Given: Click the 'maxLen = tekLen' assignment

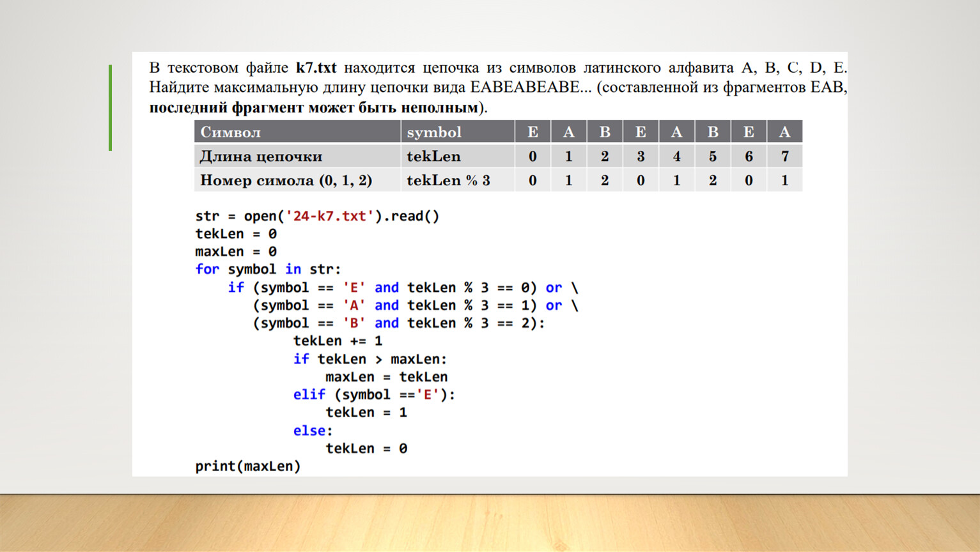Looking at the screenshot, I should (x=386, y=377).
